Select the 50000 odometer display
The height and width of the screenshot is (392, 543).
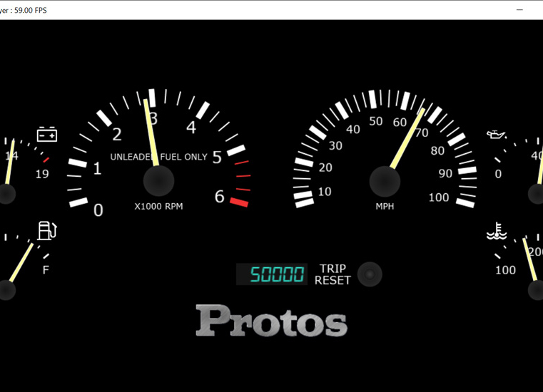coord(272,274)
